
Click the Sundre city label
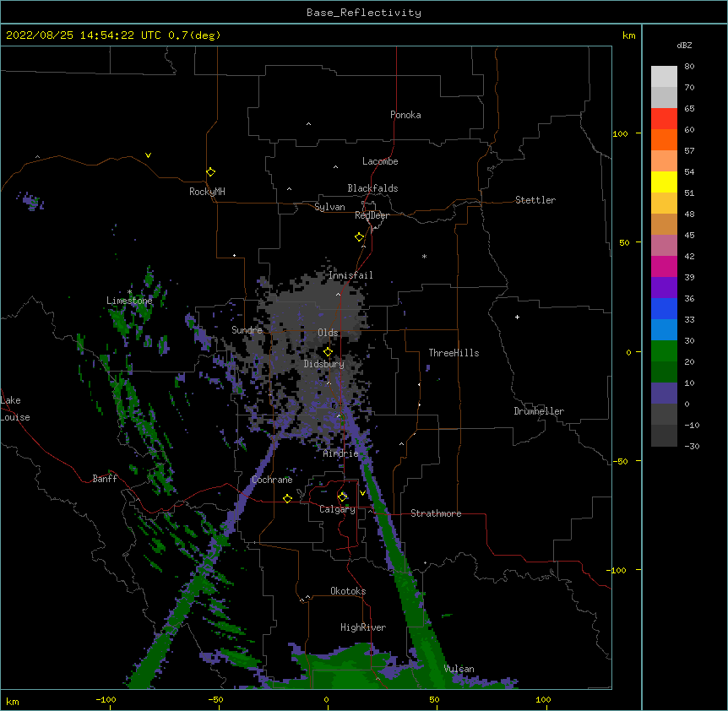pos(247,330)
